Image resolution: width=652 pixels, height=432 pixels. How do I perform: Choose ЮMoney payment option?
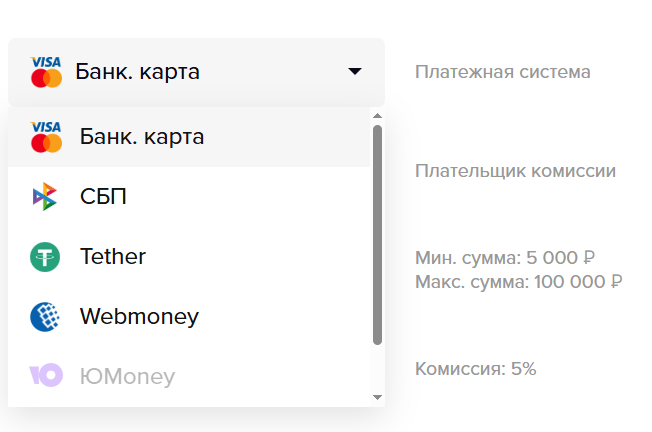point(127,377)
